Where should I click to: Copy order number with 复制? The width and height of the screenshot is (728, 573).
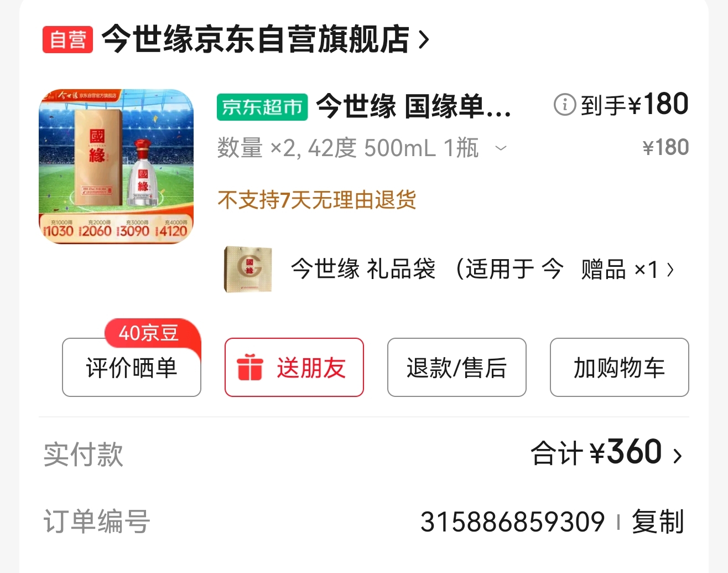[x=658, y=522]
